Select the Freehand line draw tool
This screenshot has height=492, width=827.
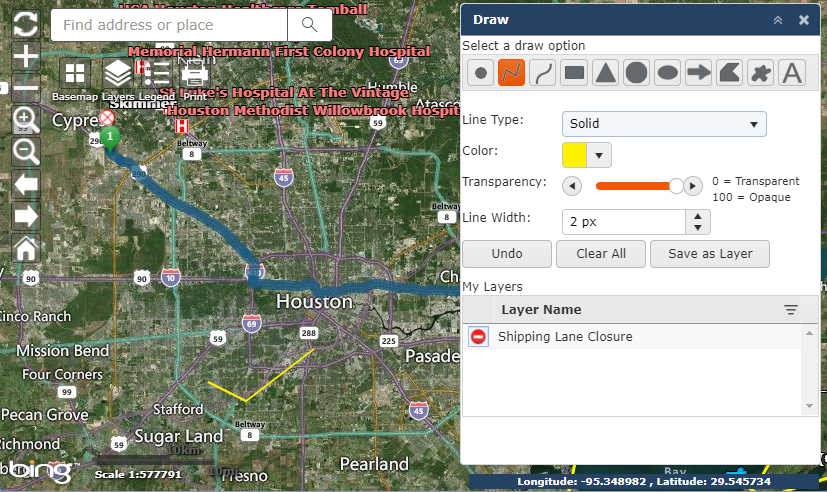[542, 73]
